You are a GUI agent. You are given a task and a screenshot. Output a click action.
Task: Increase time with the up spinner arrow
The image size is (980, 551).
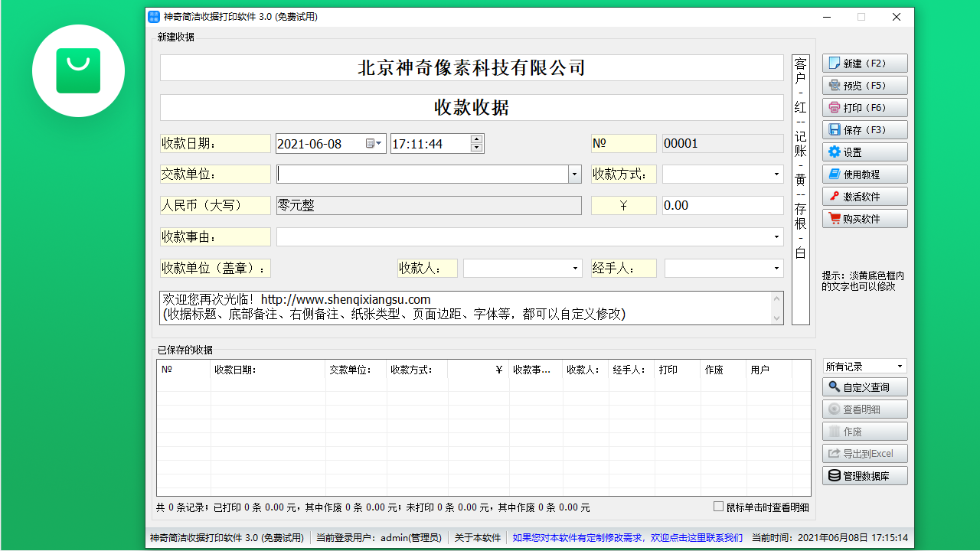(x=477, y=139)
